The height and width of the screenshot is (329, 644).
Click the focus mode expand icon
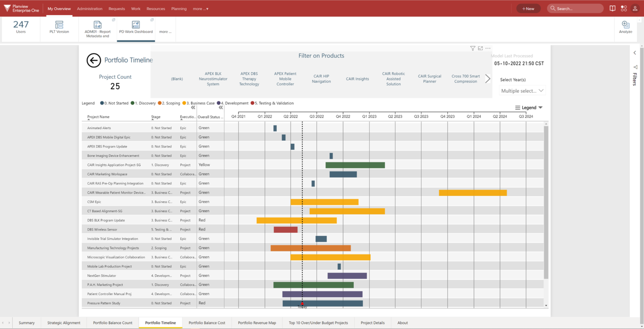coord(480,48)
